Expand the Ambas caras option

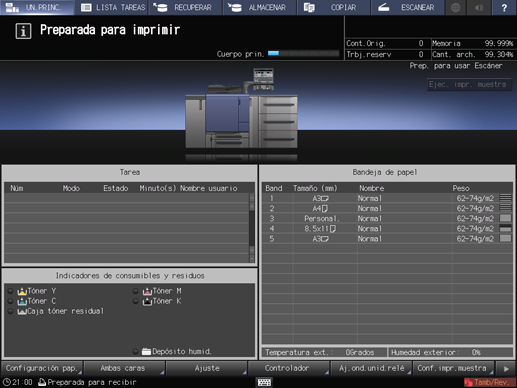(x=124, y=368)
